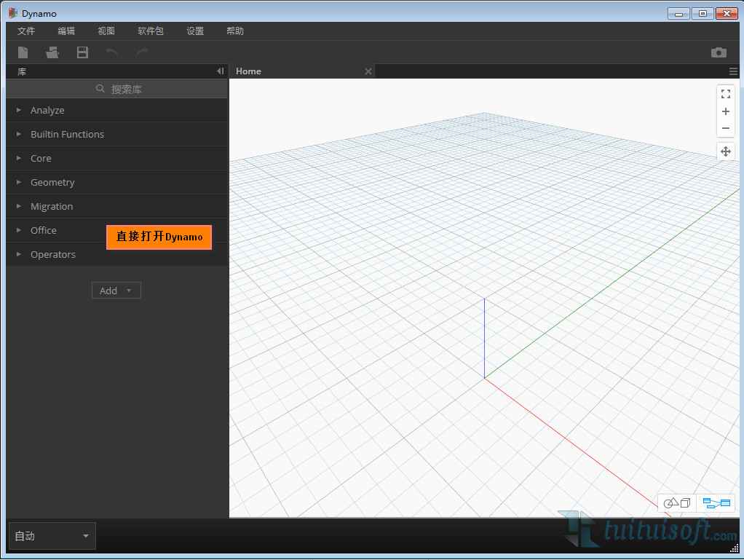Click the camera export image icon

coord(719,52)
